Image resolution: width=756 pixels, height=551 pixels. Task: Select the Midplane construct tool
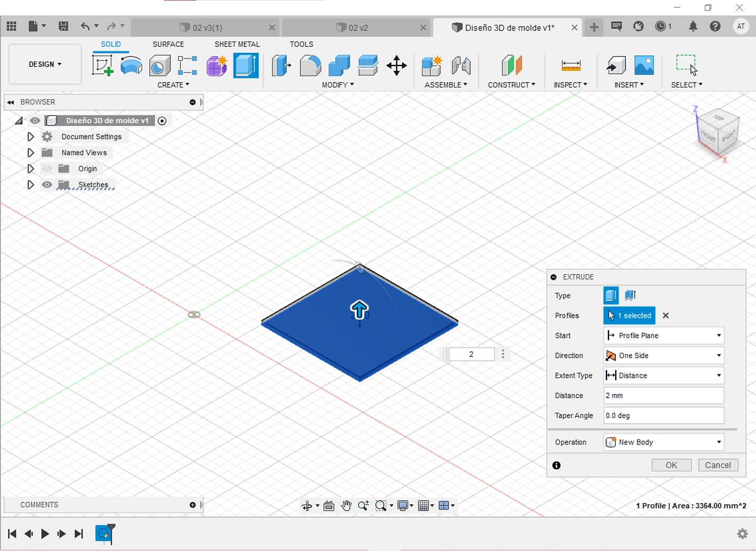[512, 66]
